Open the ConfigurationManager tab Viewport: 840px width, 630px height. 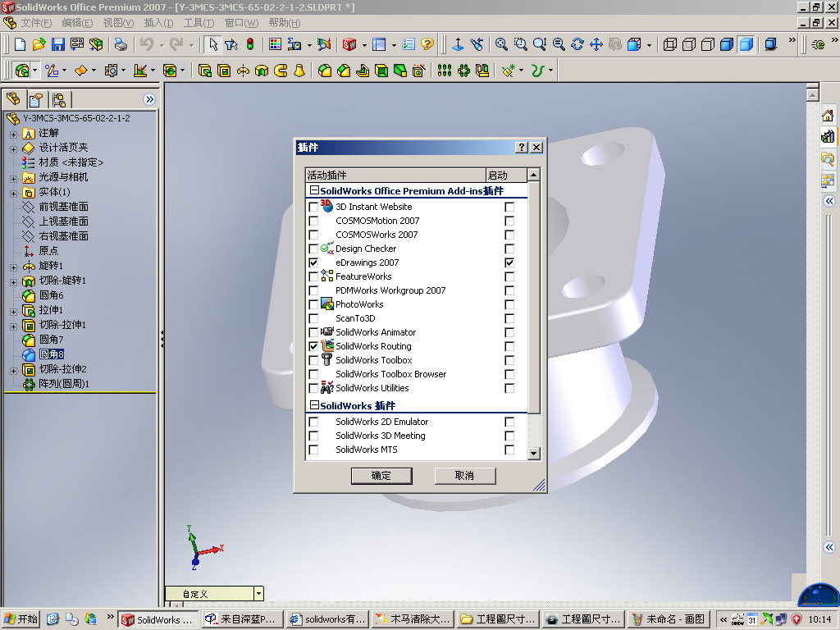pos(59,99)
